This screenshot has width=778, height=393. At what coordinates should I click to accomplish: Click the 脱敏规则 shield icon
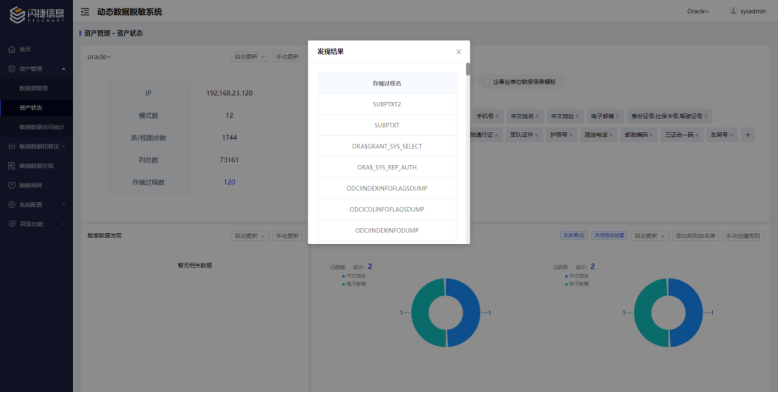pos(12,185)
